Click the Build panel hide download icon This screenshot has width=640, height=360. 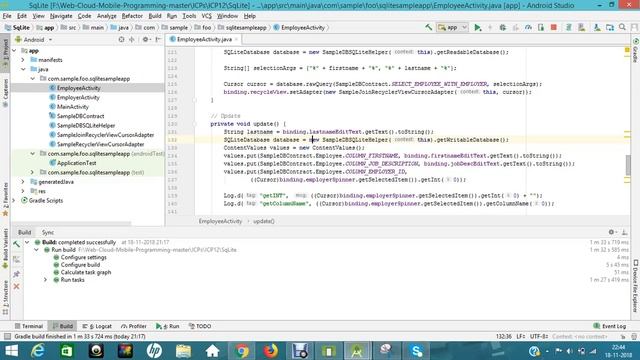(x=624, y=232)
